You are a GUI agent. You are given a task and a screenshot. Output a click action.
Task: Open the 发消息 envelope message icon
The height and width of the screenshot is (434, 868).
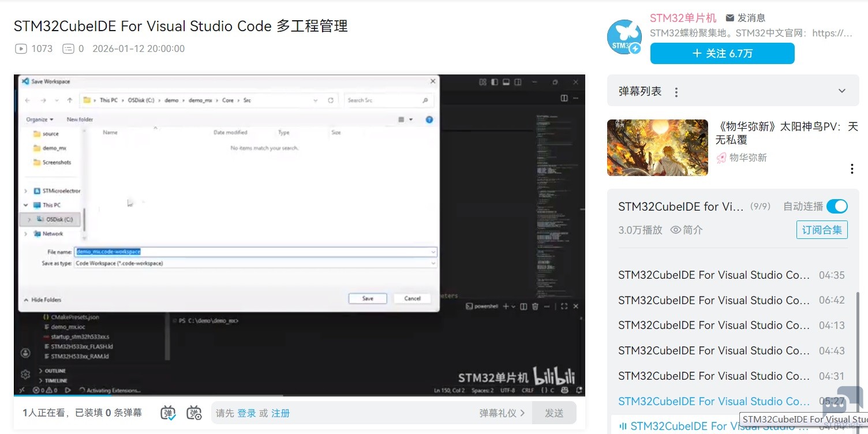pos(730,18)
